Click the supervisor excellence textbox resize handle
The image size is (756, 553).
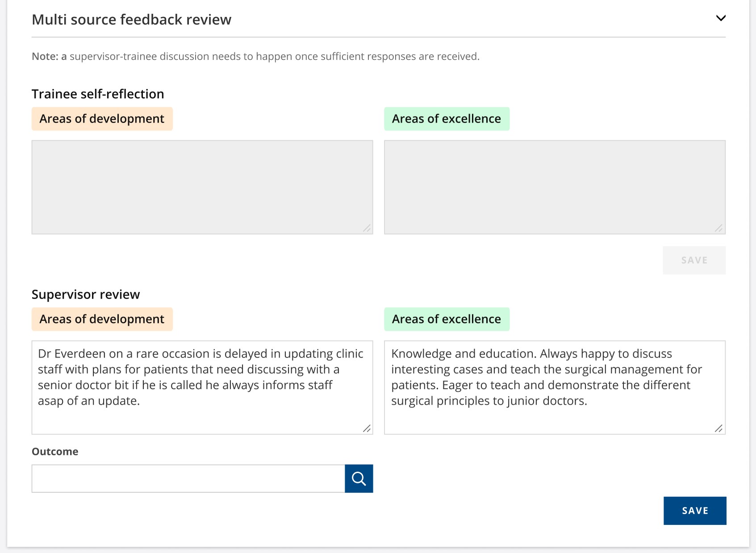coord(719,428)
